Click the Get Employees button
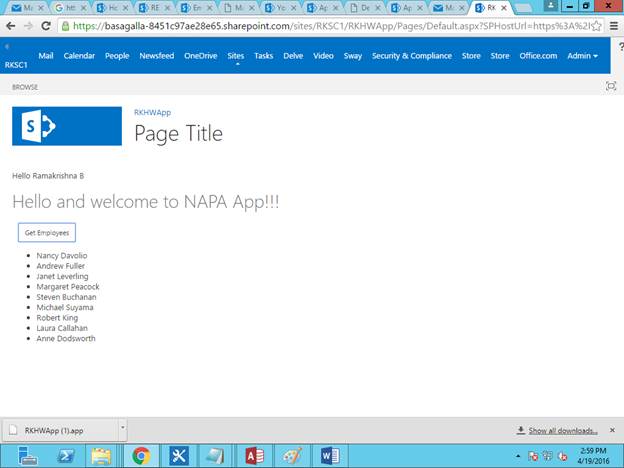Viewport: 624px width, 468px height. (47, 232)
